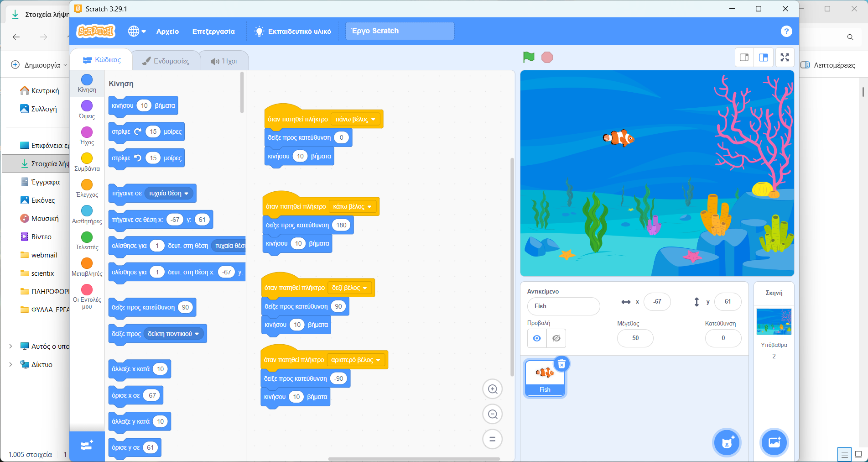The height and width of the screenshot is (462, 868).
Task: Open the 'πάνω βέλος' key dropdown
Action: (x=355, y=119)
